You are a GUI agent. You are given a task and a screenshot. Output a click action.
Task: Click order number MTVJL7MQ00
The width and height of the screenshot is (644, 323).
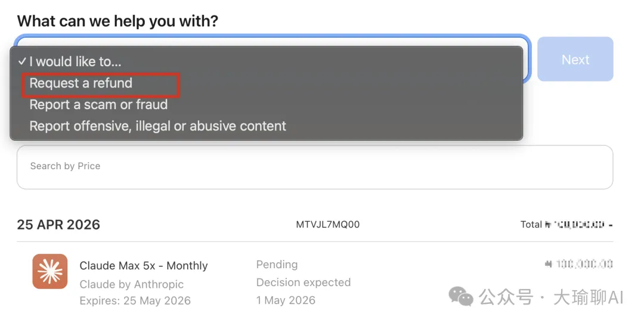click(327, 225)
